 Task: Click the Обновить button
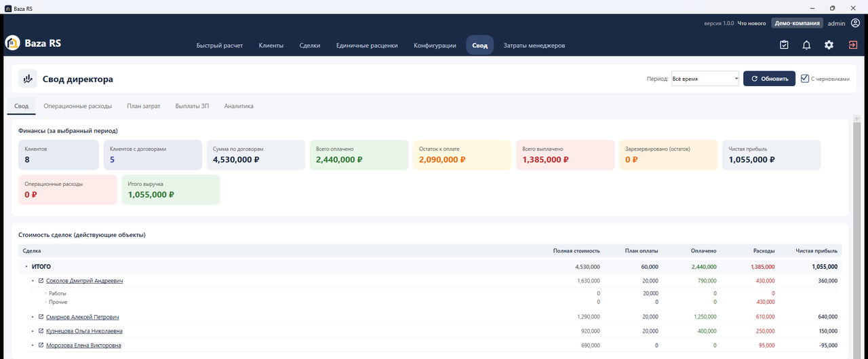(769, 79)
